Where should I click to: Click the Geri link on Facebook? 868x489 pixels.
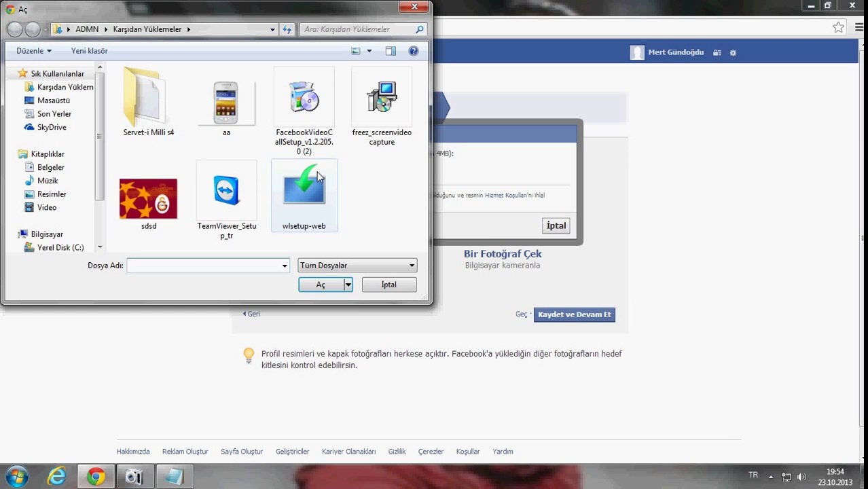[251, 314]
